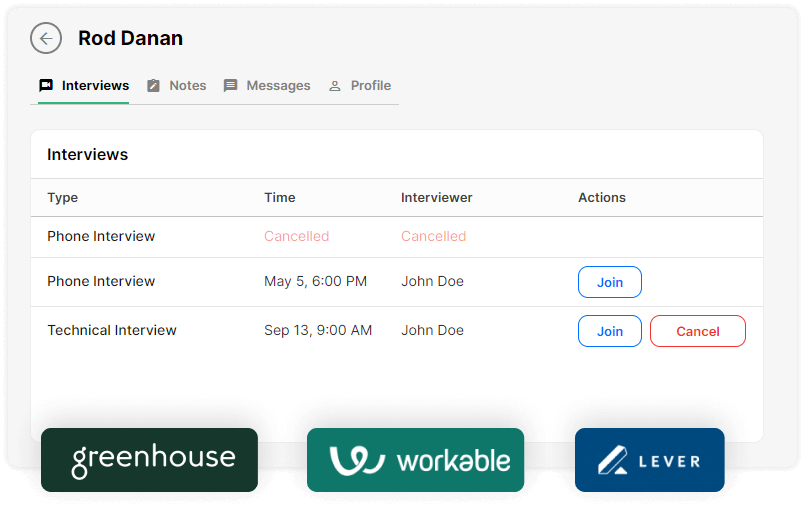Click the Workable logo mark

(x=357, y=460)
